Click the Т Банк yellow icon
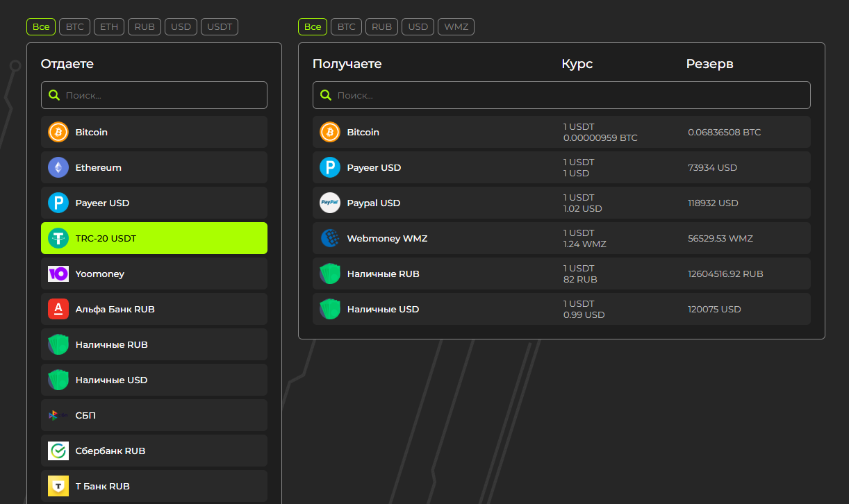The height and width of the screenshot is (504, 849). [58, 486]
